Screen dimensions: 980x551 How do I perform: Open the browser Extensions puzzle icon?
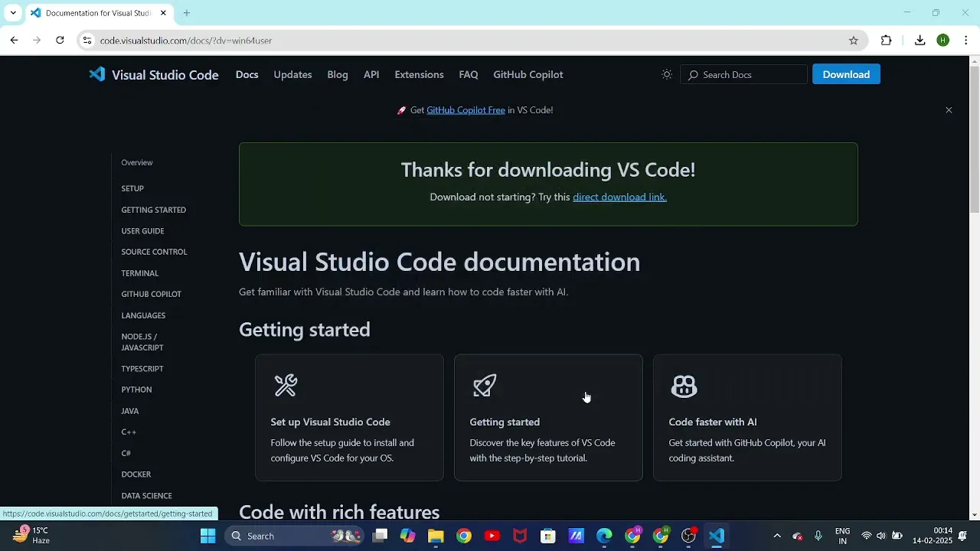click(887, 41)
